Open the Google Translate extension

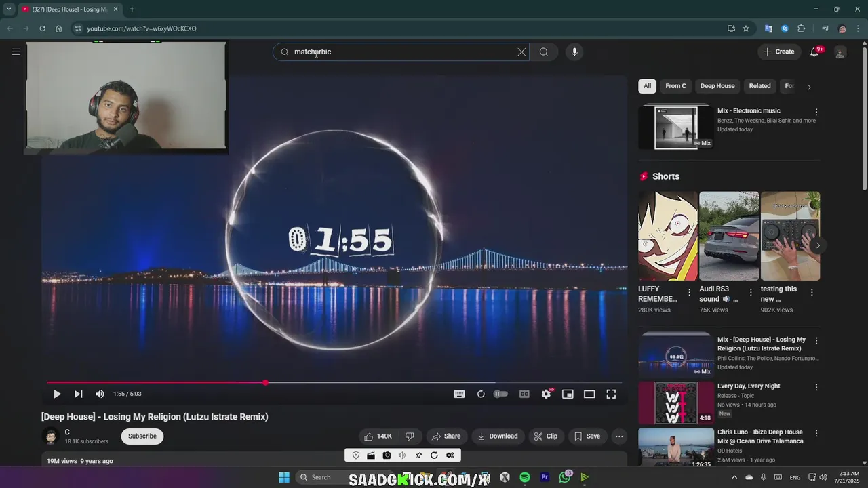pos(768,28)
